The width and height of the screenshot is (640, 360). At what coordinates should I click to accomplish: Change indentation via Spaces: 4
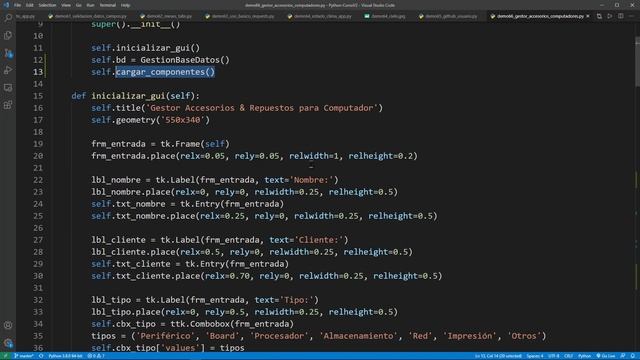(x=535, y=356)
